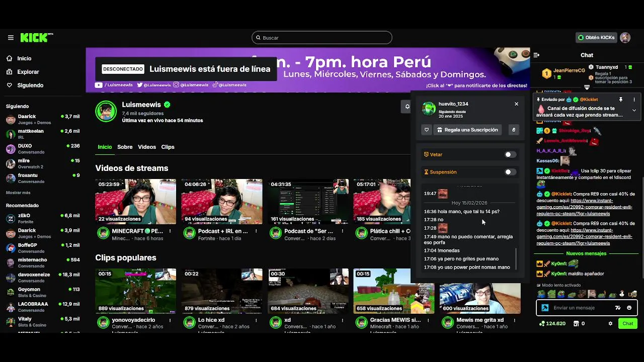Open Twitter @Luismeewis banner link

coord(154,85)
